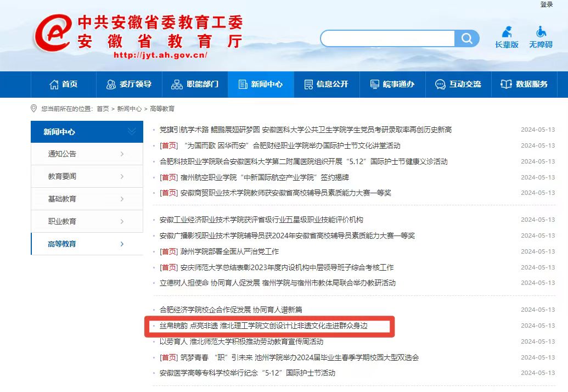Open 职能部门 navigation item

[195, 84]
